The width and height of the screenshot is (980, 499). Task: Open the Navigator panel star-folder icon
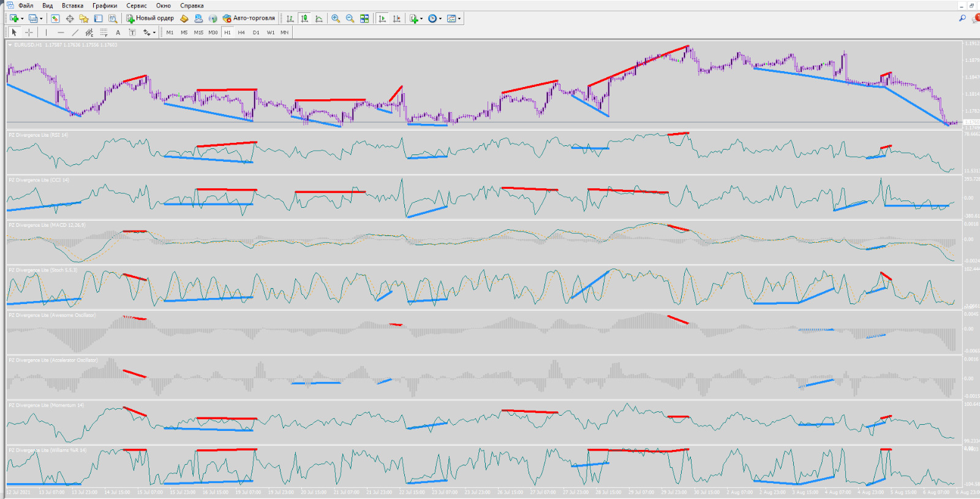pyautogui.click(x=84, y=18)
